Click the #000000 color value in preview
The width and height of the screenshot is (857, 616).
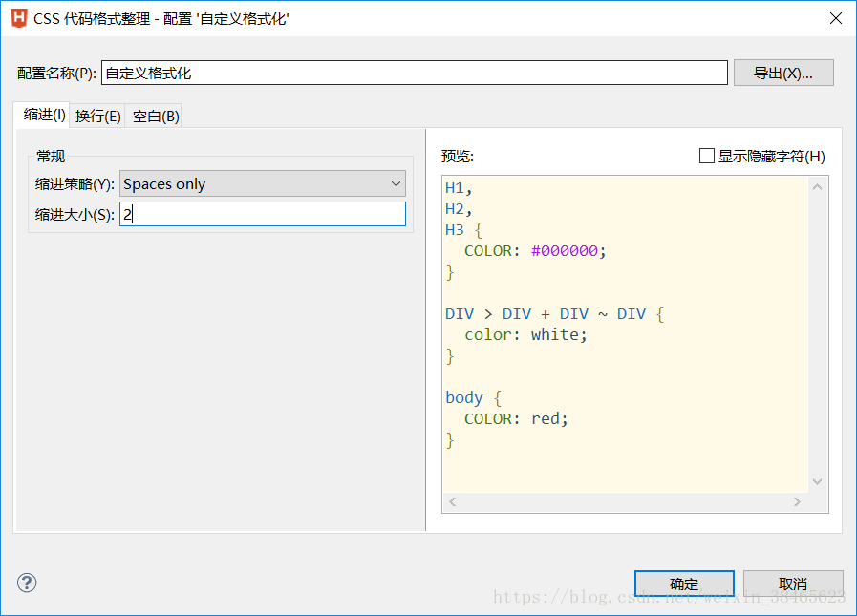coord(564,251)
